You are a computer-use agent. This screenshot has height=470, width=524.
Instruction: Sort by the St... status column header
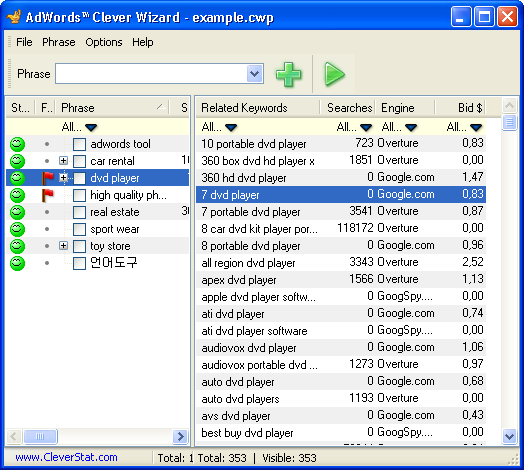[20, 108]
